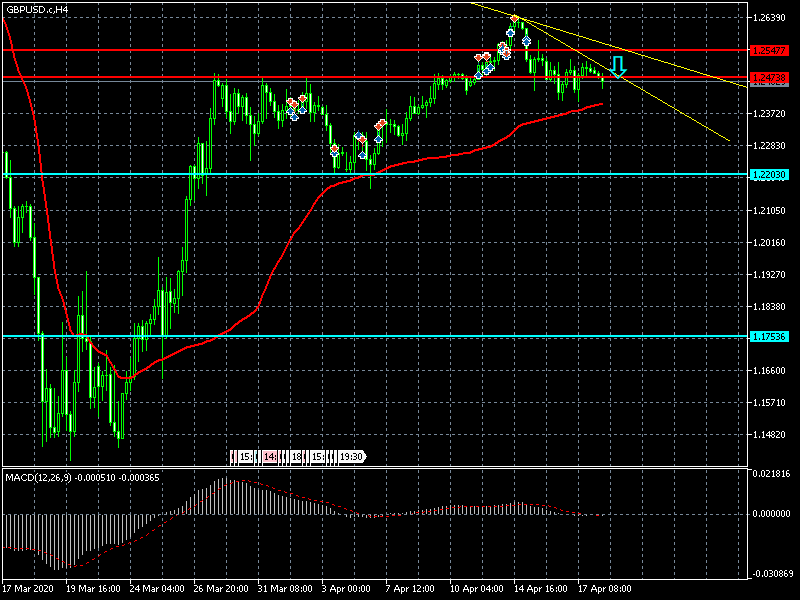The image size is (800, 600).
Task: Click the 7 Apr 12:00 time label
Action: point(410,589)
